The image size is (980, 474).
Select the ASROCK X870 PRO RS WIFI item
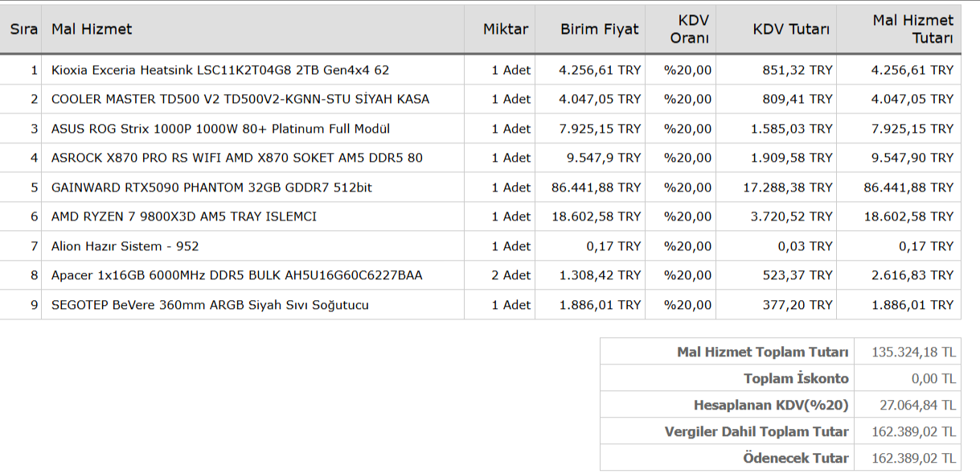click(237, 159)
